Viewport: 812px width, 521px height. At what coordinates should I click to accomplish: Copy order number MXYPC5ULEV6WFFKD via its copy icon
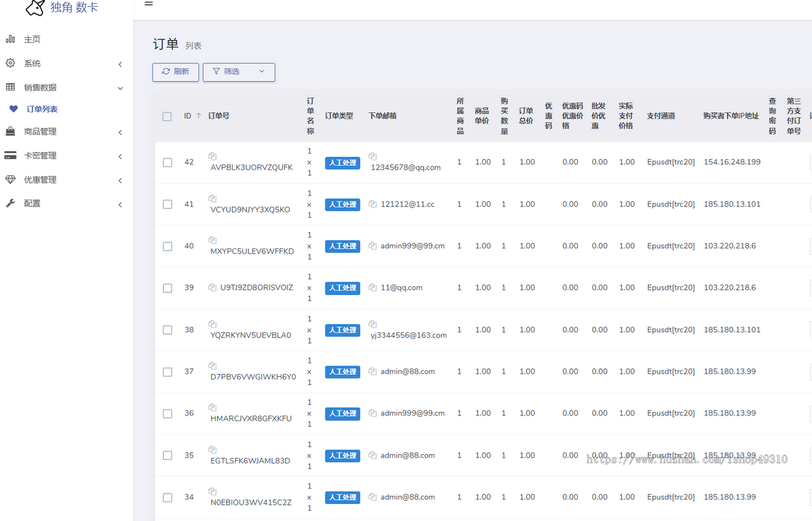click(x=212, y=240)
